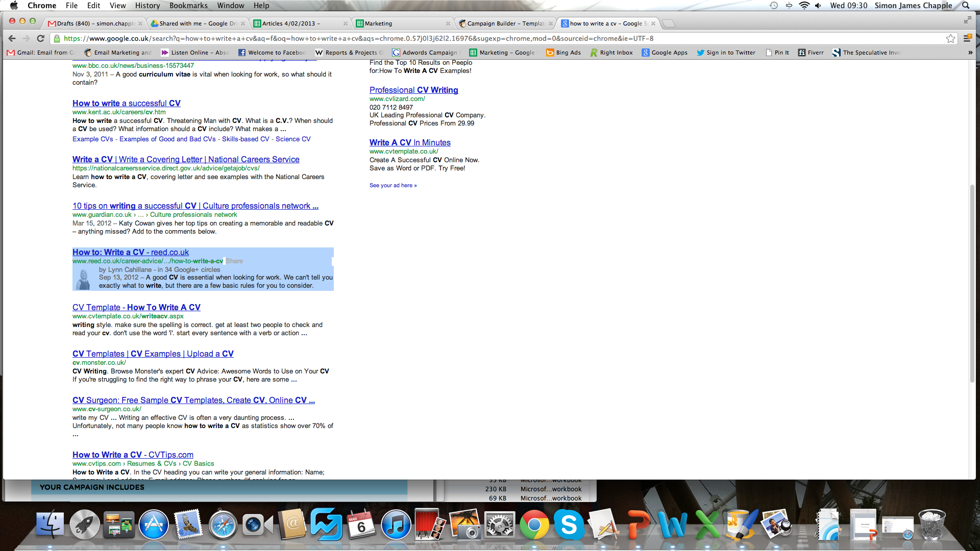Click Google Chrome icon in dock
The width and height of the screenshot is (980, 551).
click(x=534, y=525)
